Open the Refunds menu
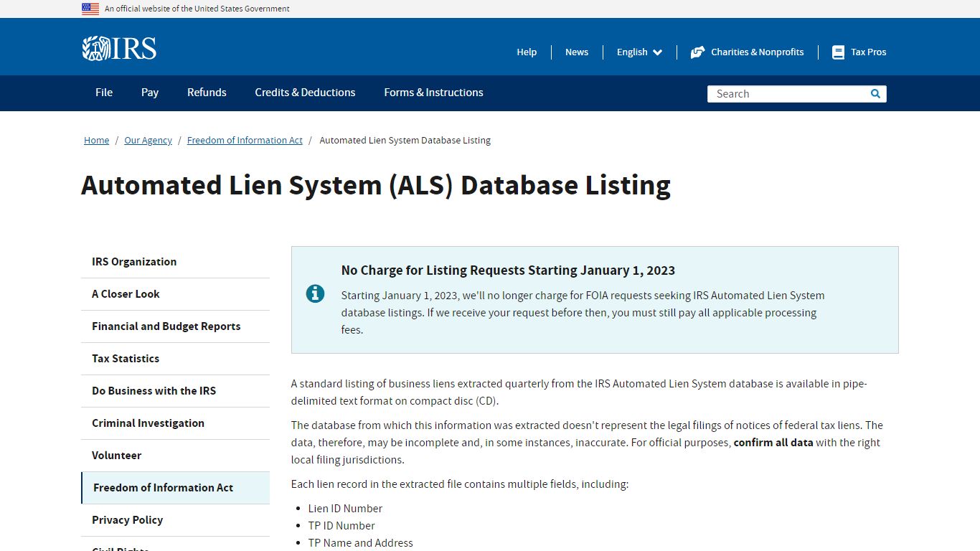980x551 pixels. (x=207, y=93)
